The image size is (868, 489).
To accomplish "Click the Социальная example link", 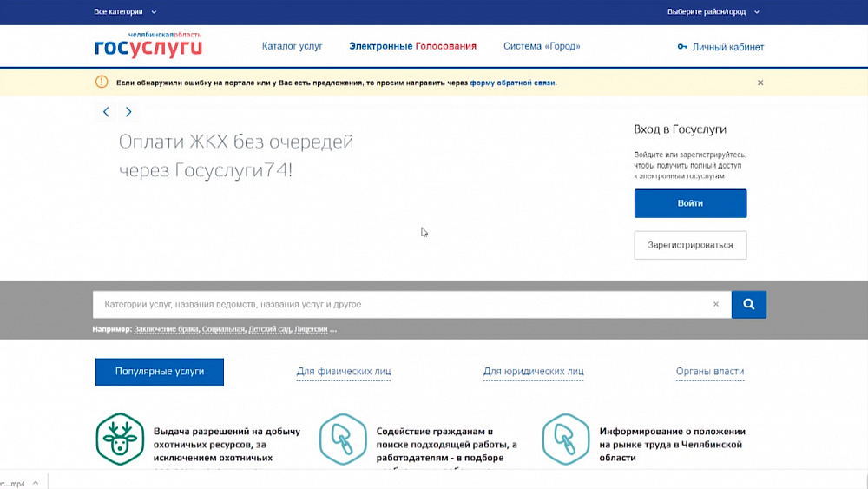I will 223,329.
